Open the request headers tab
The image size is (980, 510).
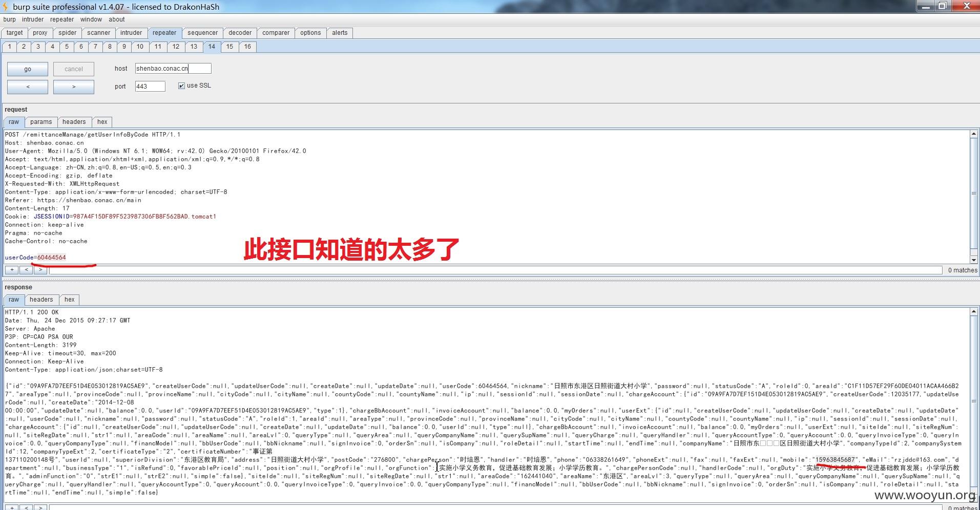pyautogui.click(x=74, y=122)
